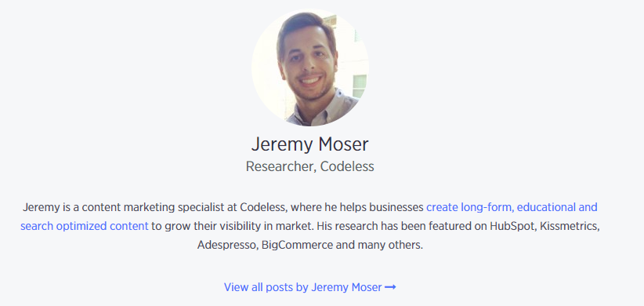The width and height of the screenshot is (644, 306).
Task: Open the View all posts by Jeremy Moser link
Action: (x=309, y=287)
